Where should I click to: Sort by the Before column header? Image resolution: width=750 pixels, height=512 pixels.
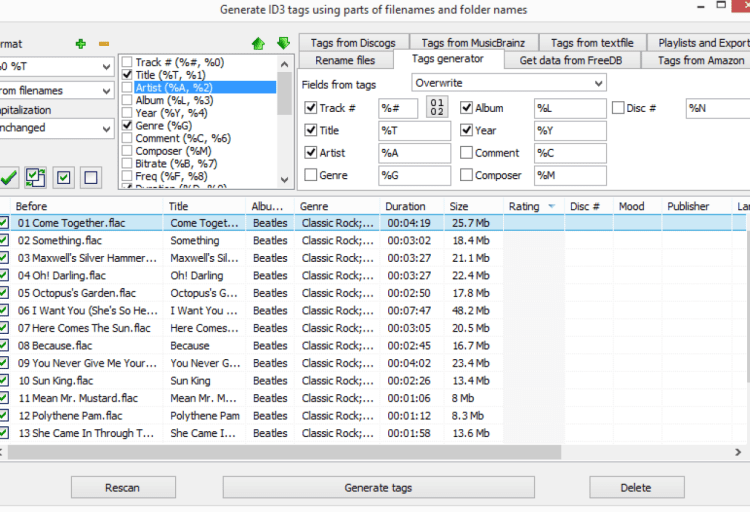[x=86, y=206]
